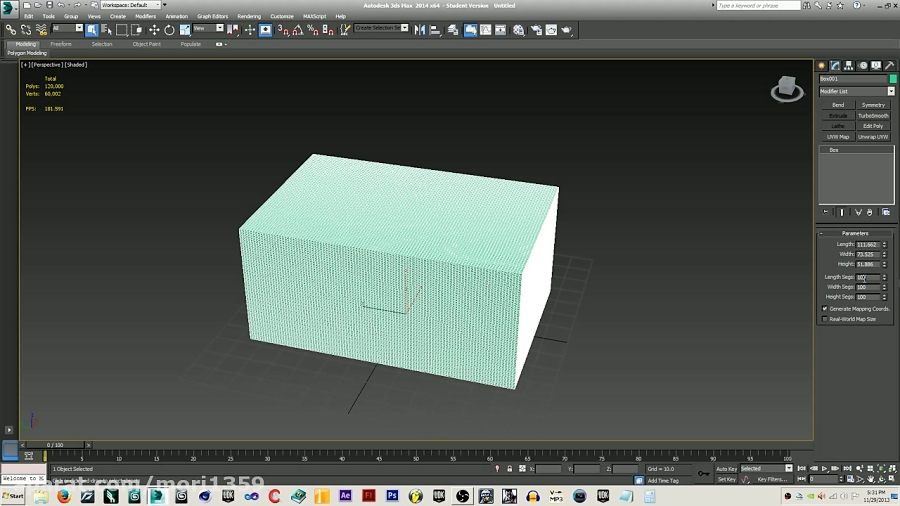This screenshot has height=506, width=900.
Task: Enable Real-World Map Size checkbox
Action: [x=825, y=319]
